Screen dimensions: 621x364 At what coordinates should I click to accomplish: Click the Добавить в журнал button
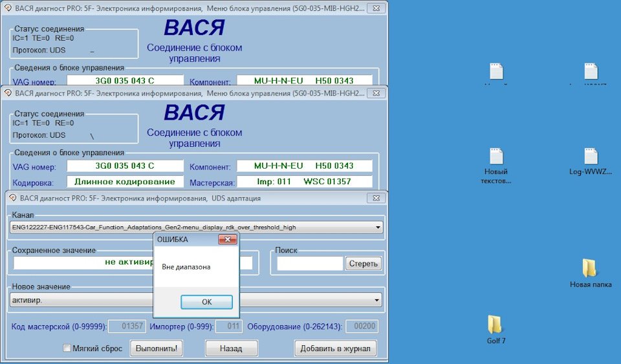(x=336, y=348)
